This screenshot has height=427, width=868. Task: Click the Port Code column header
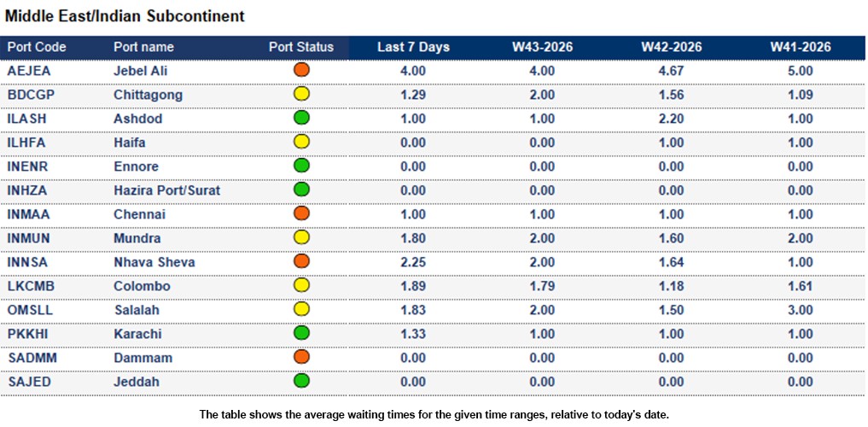point(37,48)
